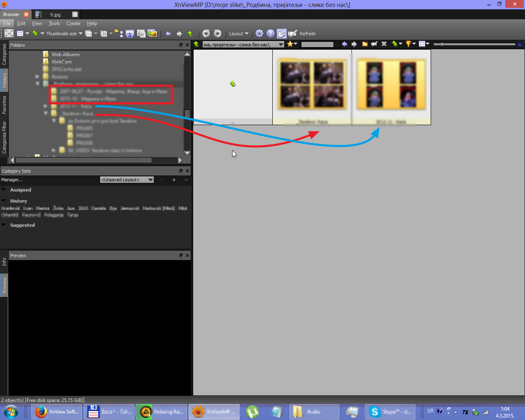Open the batch convert icon with green arrows
Image resolution: width=525 pixels, height=420 pixels.
152,34
